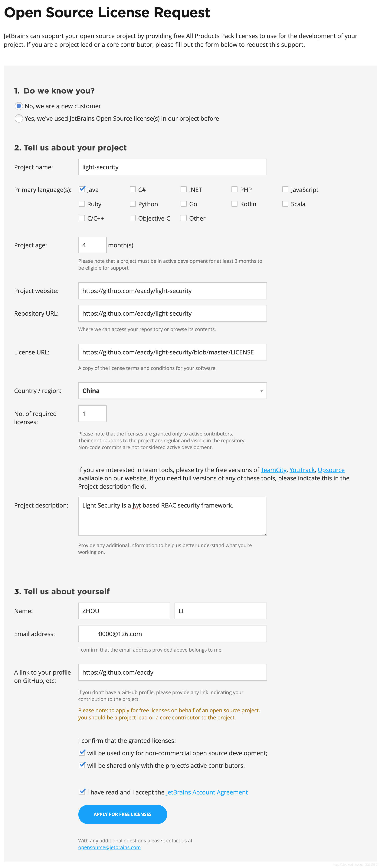Open the YouTrack link
Viewport: 380px width, 868px height.
(x=302, y=470)
